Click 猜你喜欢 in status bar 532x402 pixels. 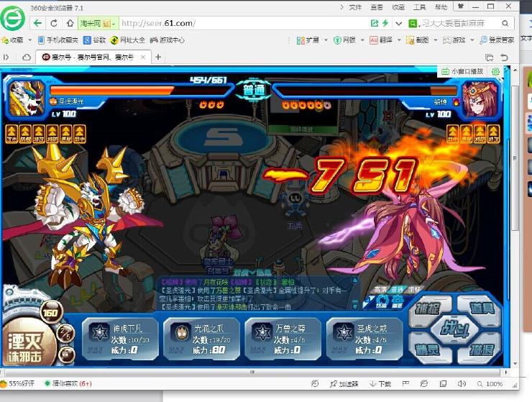[68, 384]
